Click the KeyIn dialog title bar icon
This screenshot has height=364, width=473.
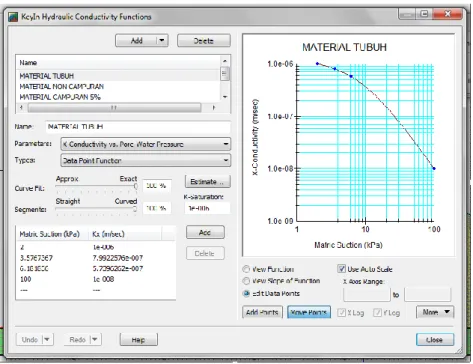[13, 17]
